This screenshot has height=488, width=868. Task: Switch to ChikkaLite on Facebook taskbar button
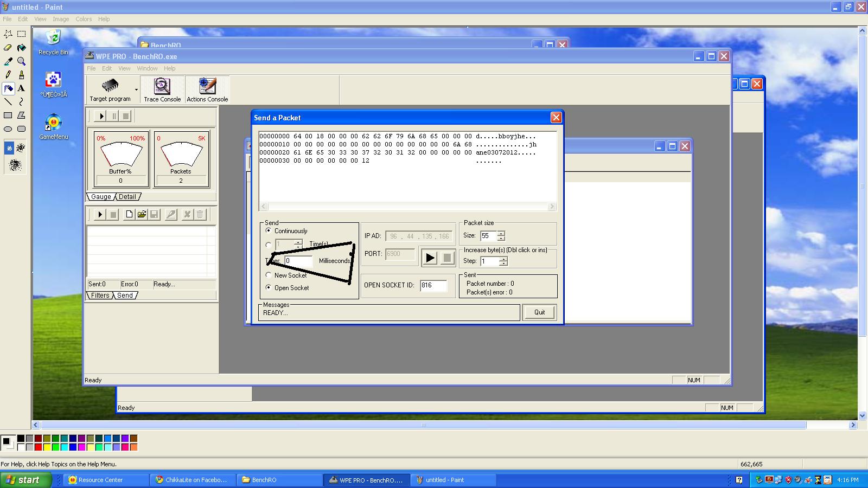coord(193,480)
